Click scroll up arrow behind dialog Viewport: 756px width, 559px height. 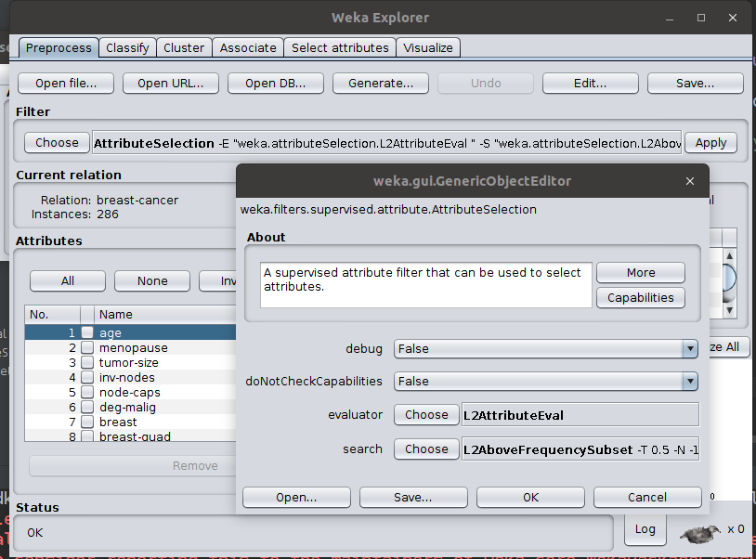[x=729, y=256]
